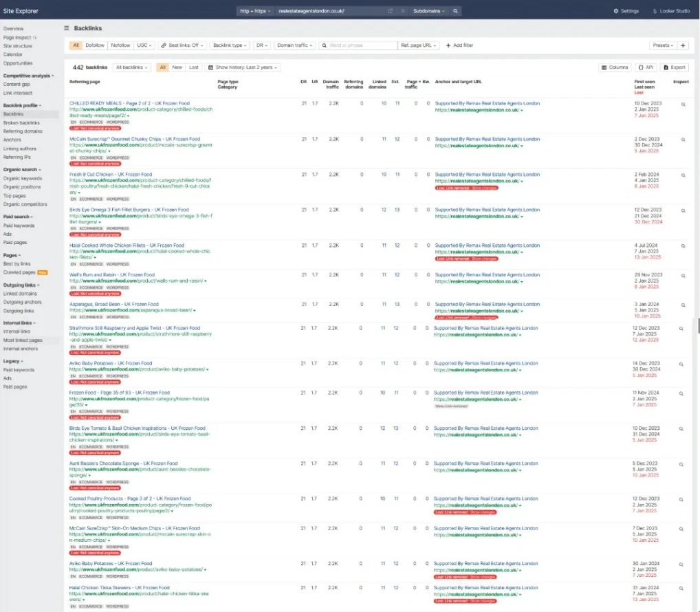The height and width of the screenshot is (612, 700).
Task: Open the DR filter dropdown
Action: (x=261, y=45)
